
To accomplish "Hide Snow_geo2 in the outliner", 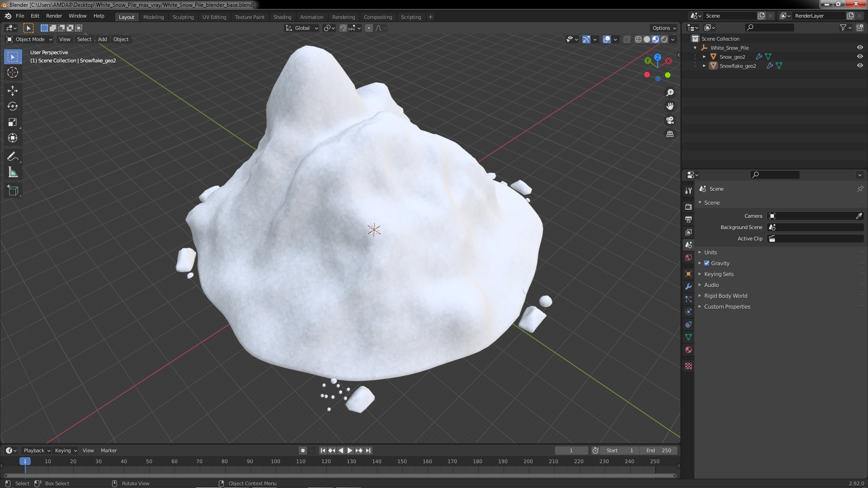I will pyautogui.click(x=860, y=56).
